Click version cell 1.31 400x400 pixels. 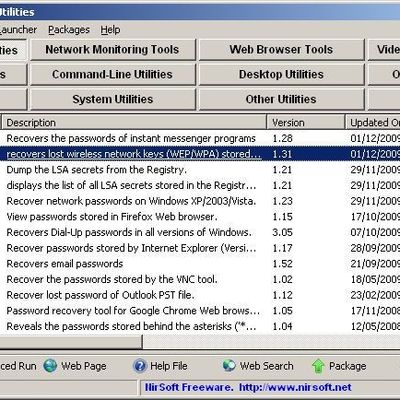pyautogui.click(x=282, y=154)
